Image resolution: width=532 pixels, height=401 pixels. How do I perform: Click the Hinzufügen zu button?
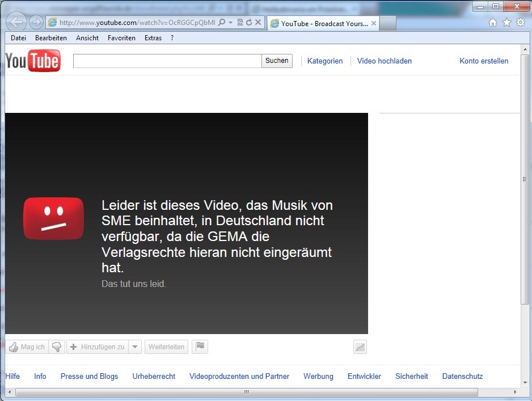[x=98, y=347]
